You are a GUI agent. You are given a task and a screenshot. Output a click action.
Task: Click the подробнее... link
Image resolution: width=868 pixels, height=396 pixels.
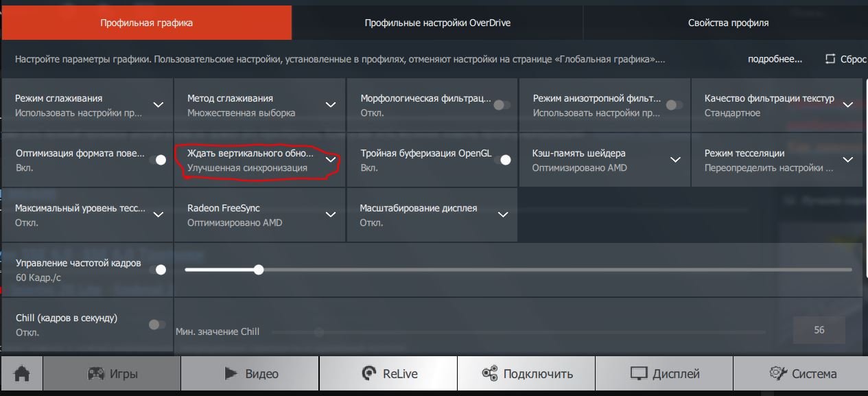[775, 59]
